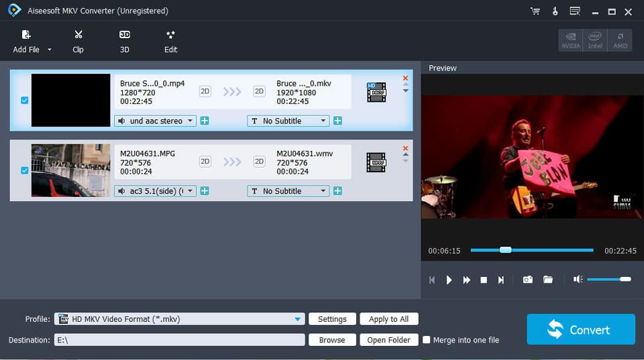This screenshot has height=360, width=644.
Task: Go to previous track in preview
Action: (432, 280)
